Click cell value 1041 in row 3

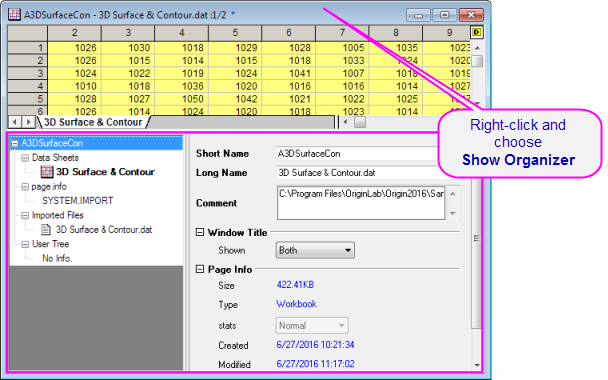(x=300, y=73)
